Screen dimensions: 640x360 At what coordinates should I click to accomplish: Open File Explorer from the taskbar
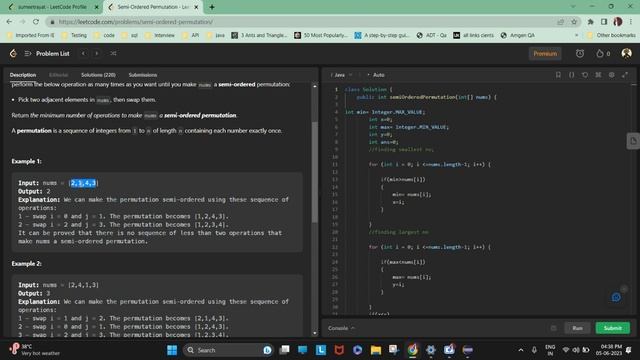coord(376,350)
